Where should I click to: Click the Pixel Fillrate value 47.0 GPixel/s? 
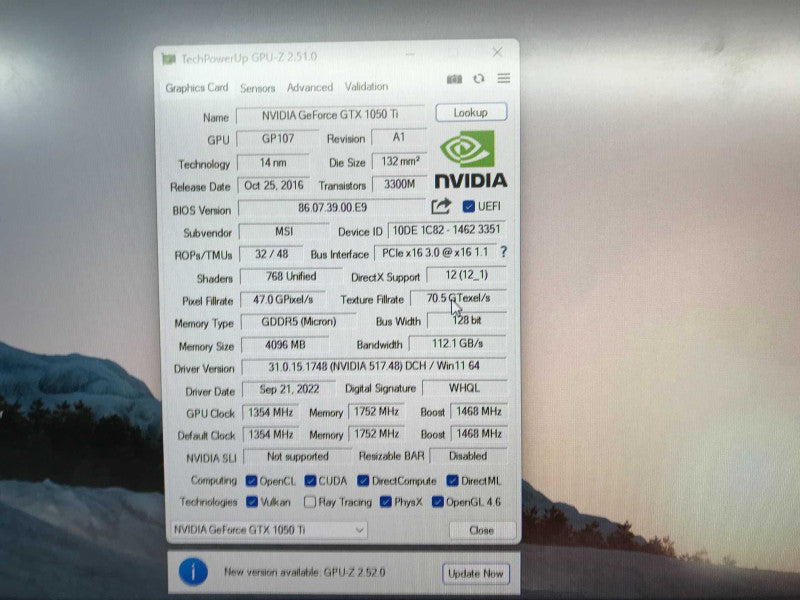(283, 299)
